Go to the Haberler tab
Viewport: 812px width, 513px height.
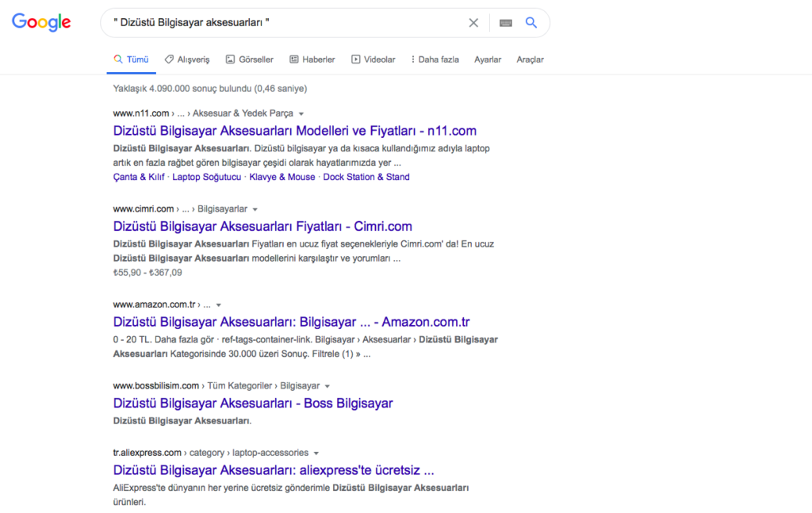click(312, 59)
